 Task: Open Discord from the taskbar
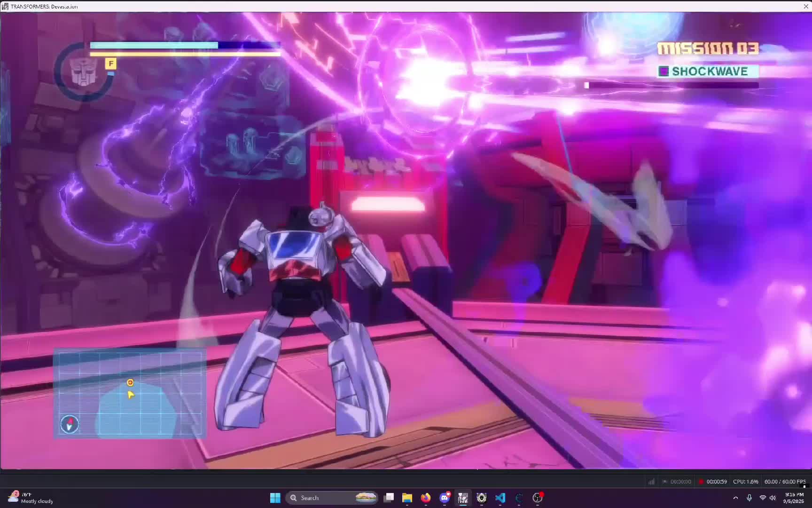[x=445, y=498]
